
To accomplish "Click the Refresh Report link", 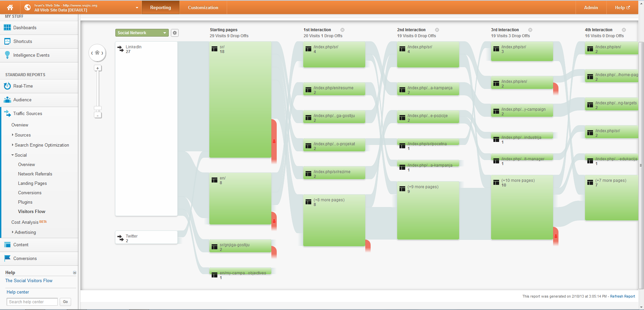I will point(623,296).
